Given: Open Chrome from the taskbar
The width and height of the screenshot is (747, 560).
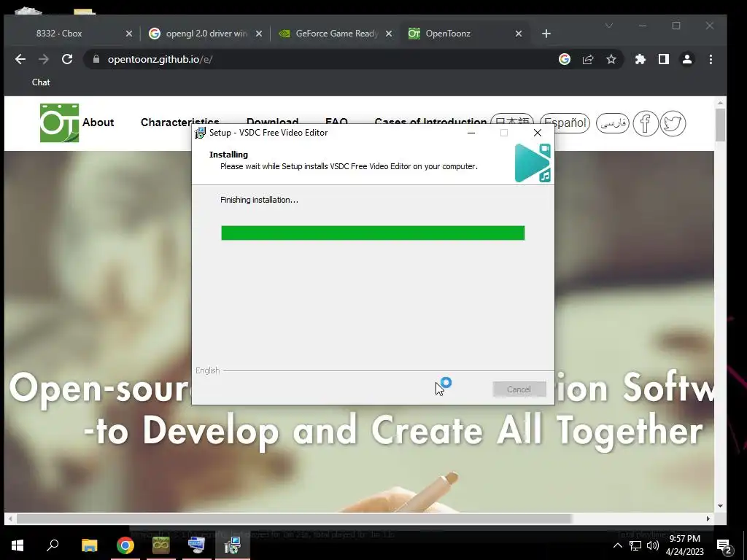Looking at the screenshot, I should click(x=125, y=545).
